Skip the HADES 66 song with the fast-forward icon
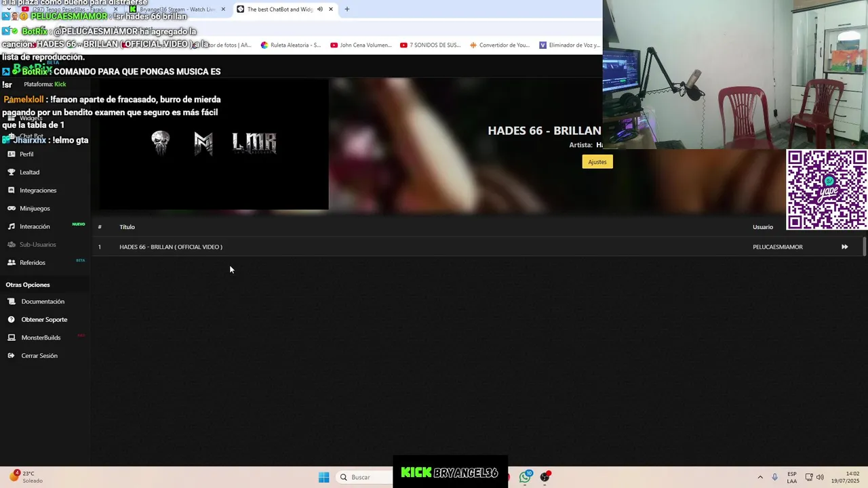868x488 pixels. point(844,247)
